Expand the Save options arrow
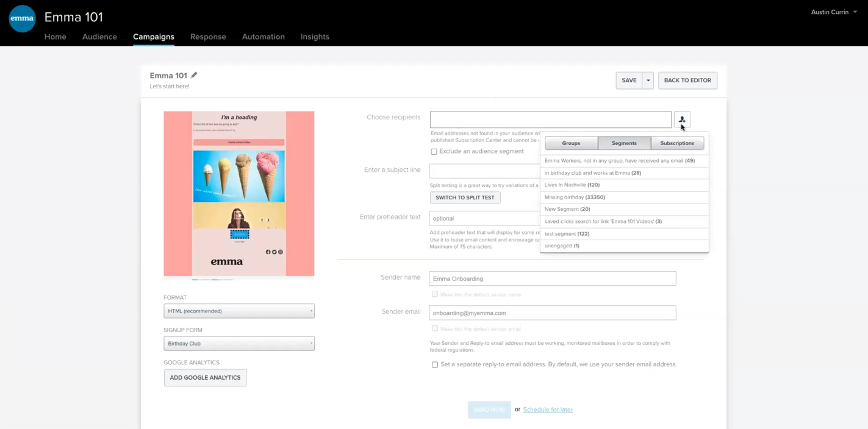 point(648,80)
